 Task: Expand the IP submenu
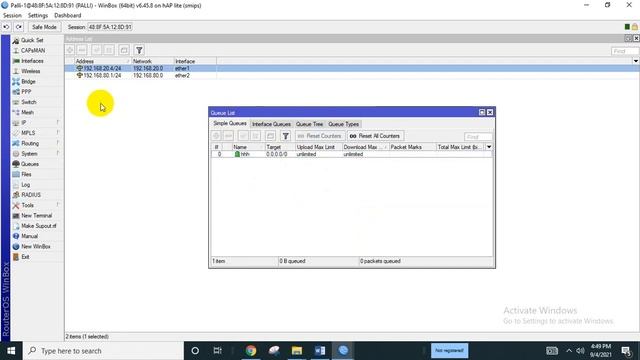click(x=24, y=123)
